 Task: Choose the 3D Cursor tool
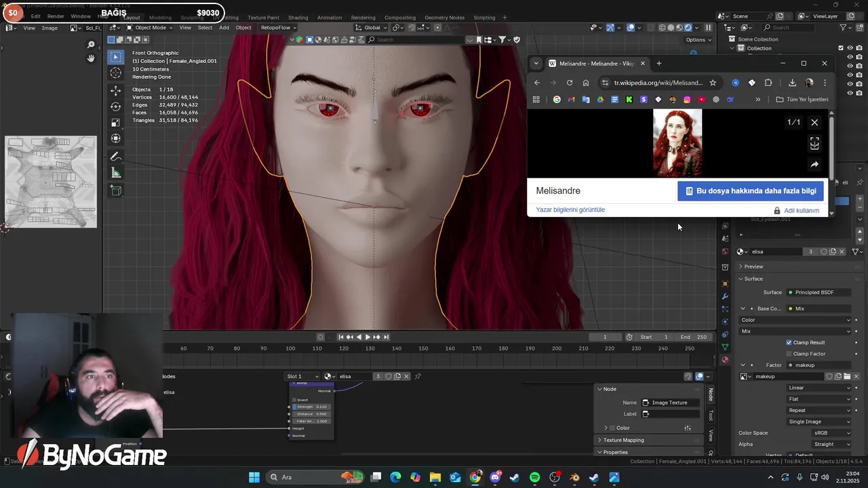pyautogui.click(x=116, y=73)
